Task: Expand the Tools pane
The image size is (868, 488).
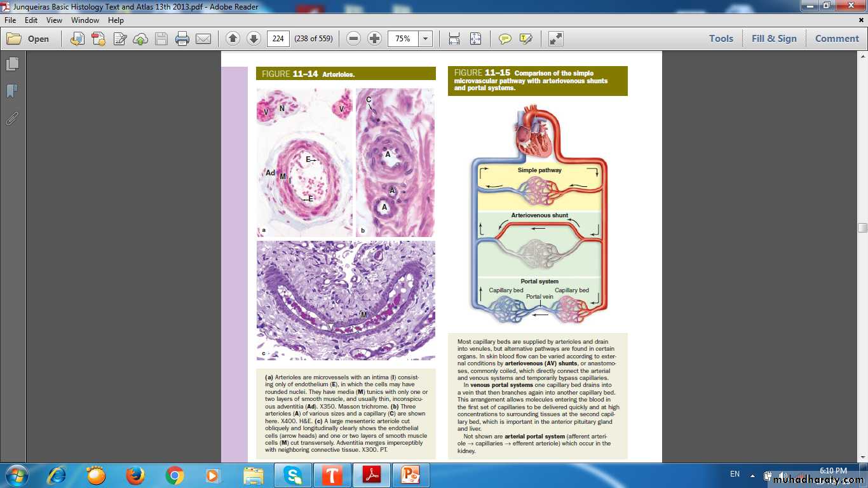Action: (721, 39)
